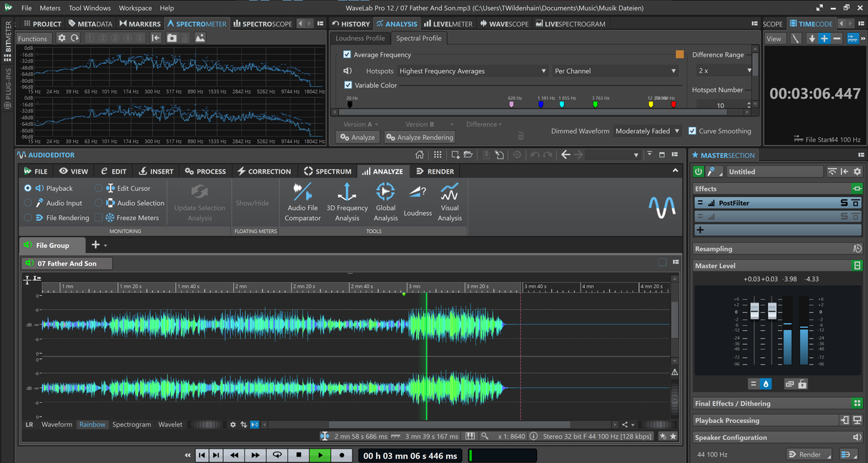Open the Audio File Comparator tool

302,201
